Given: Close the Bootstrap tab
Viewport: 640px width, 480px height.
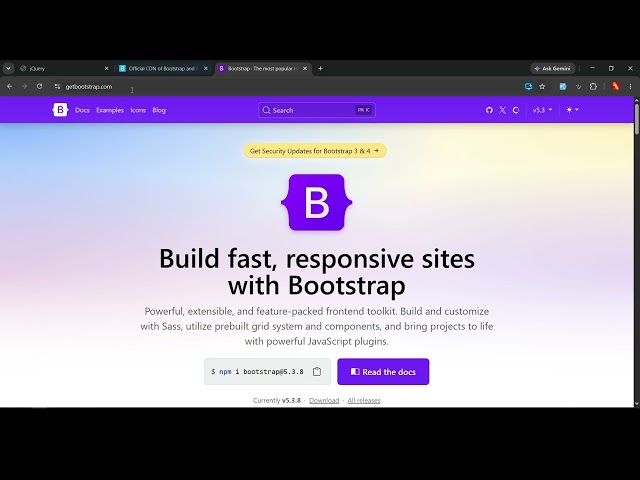Looking at the screenshot, I should pyautogui.click(x=305, y=69).
